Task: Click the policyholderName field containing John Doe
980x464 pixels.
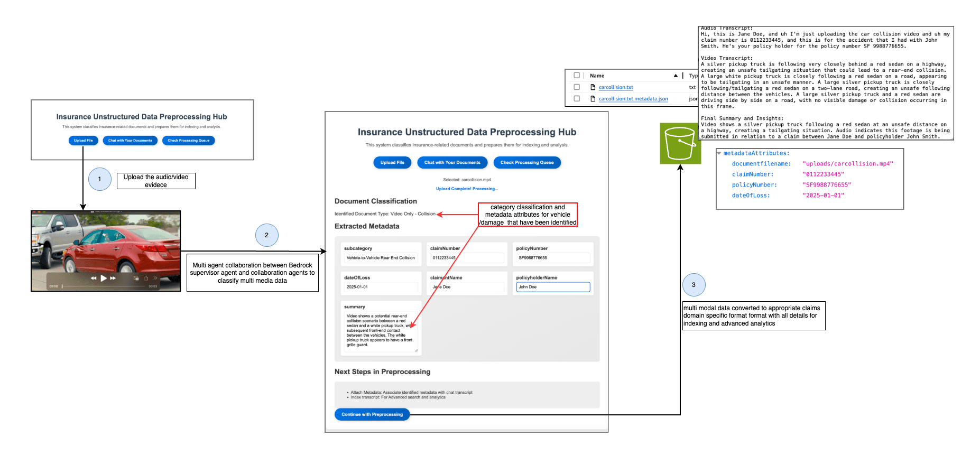Action: (552, 287)
